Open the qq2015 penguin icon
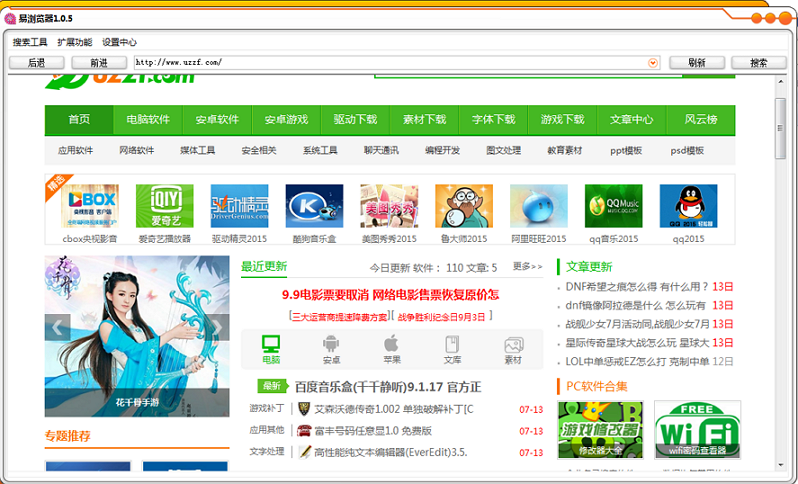Screen dimensions: 798x484 pyautogui.click(x=688, y=206)
